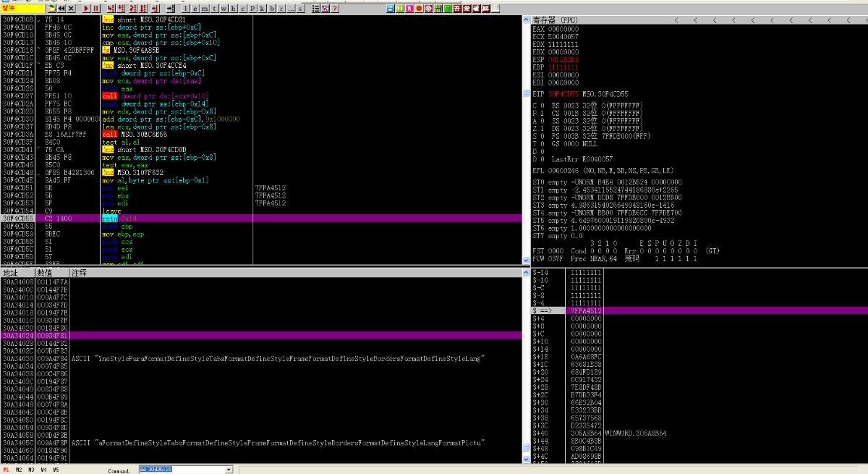Select the Z flag row in registers
This screenshot has height=474, width=868.
tap(587, 127)
